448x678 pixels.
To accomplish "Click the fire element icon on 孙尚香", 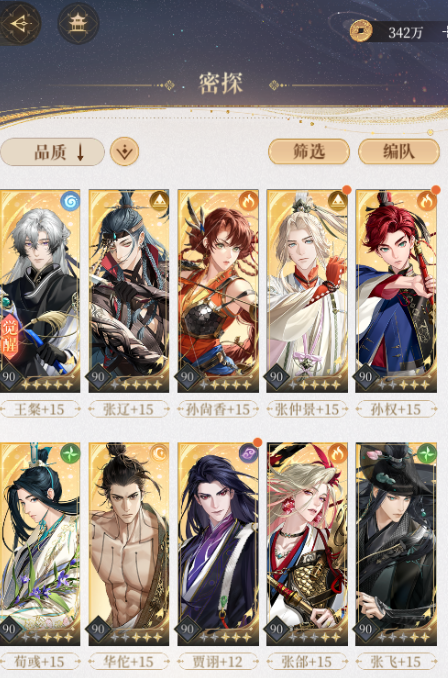I will (248, 201).
